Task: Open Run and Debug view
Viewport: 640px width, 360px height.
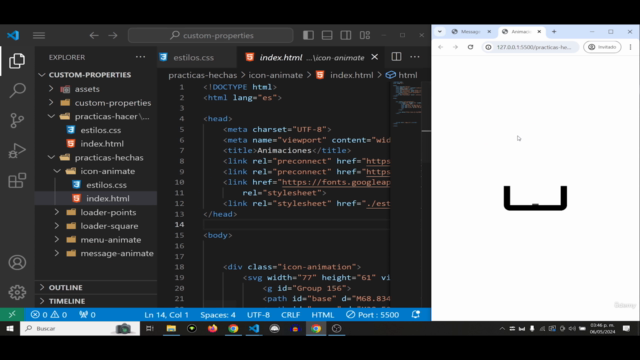Action: pos(17,150)
